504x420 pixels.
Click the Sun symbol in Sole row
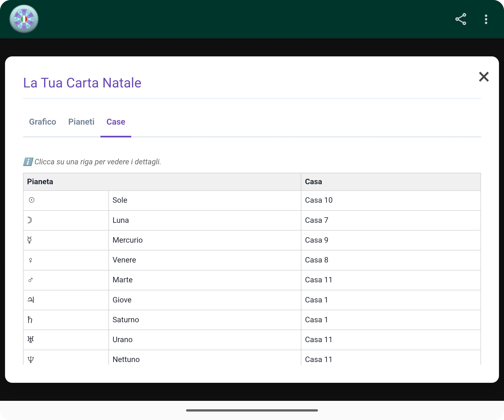pyautogui.click(x=31, y=200)
